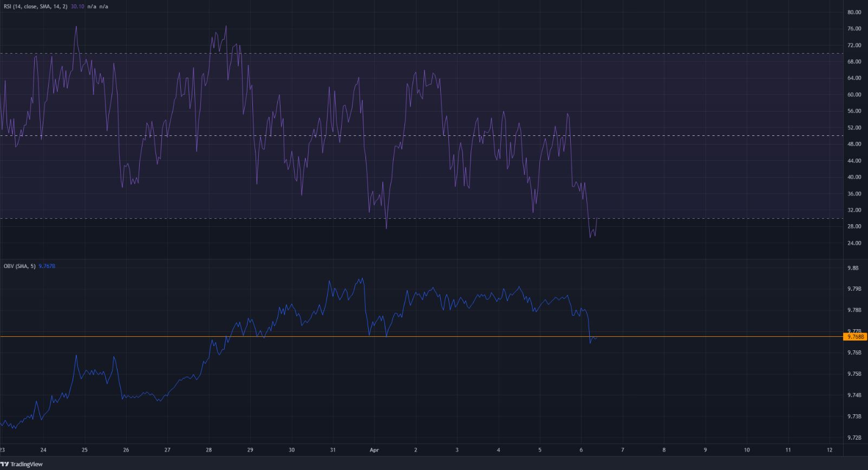
Task: Click the TradingView text beside the logo
Action: pos(26,464)
